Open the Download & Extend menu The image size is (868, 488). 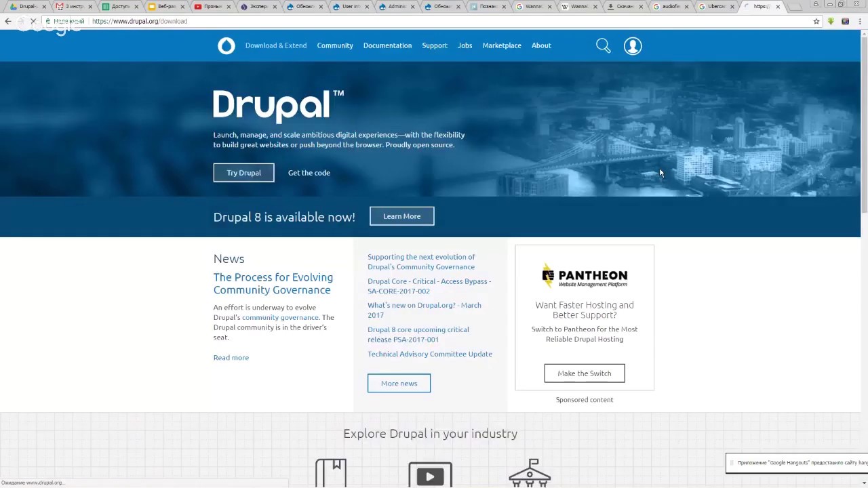click(276, 45)
